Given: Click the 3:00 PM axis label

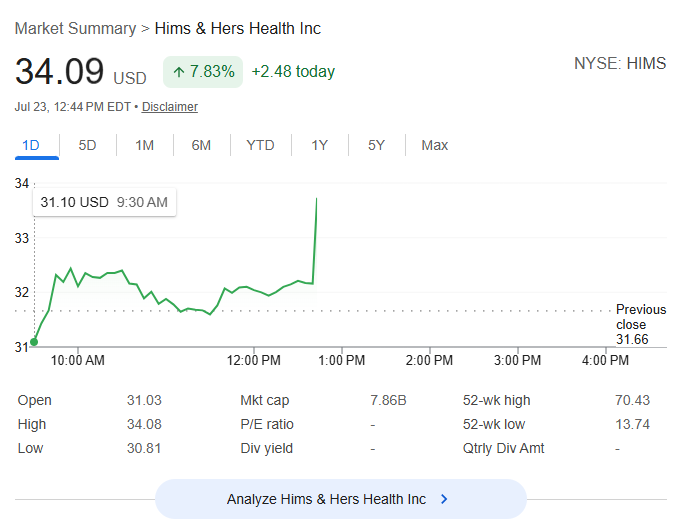Looking at the screenshot, I should tap(517, 360).
